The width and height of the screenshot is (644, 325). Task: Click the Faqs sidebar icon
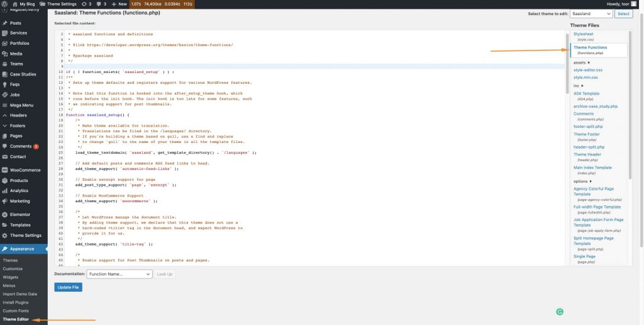tap(5, 84)
